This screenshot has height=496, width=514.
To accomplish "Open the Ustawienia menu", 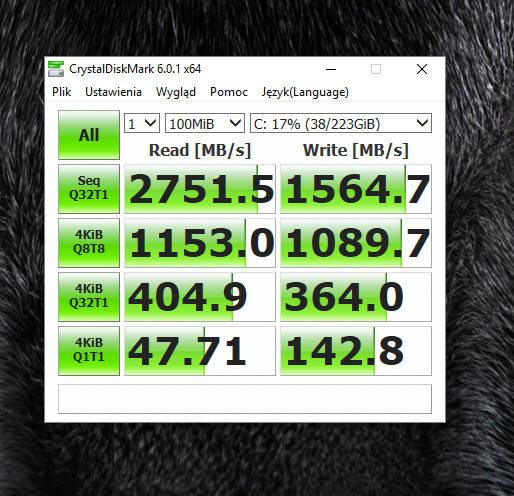I will [113, 92].
